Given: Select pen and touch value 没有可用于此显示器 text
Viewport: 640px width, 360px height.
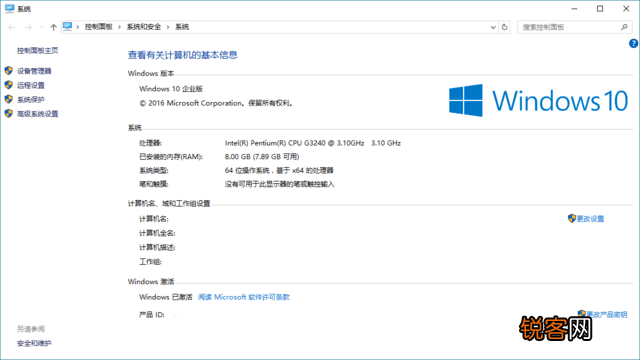Looking at the screenshot, I should [279, 184].
